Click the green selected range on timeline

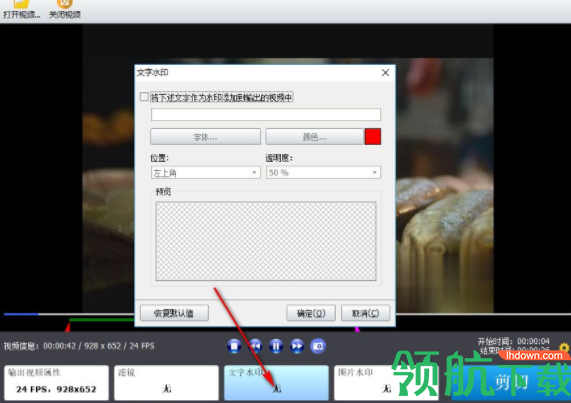pos(102,320)
